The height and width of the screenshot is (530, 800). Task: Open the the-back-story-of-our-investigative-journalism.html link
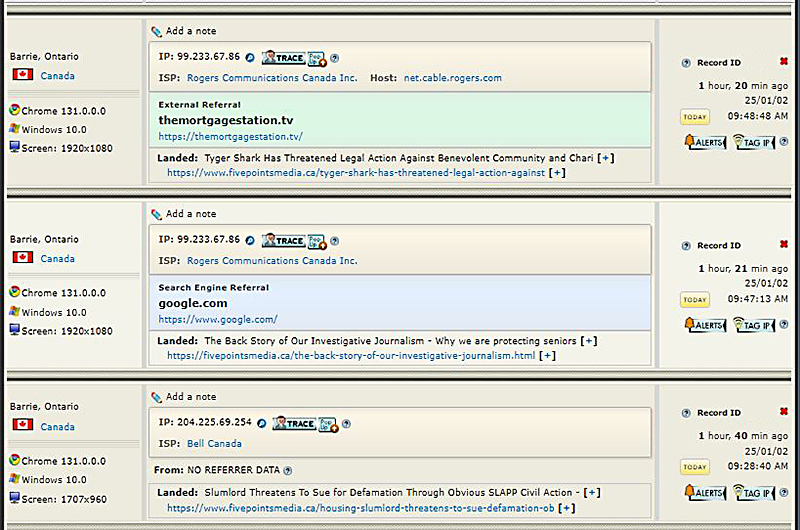[351, 356]
